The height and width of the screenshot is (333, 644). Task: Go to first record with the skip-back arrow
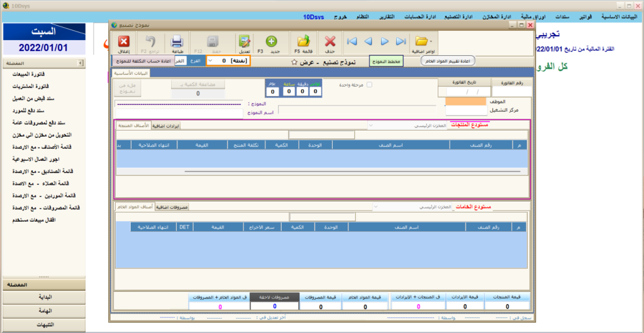click(x=352, y=41)
